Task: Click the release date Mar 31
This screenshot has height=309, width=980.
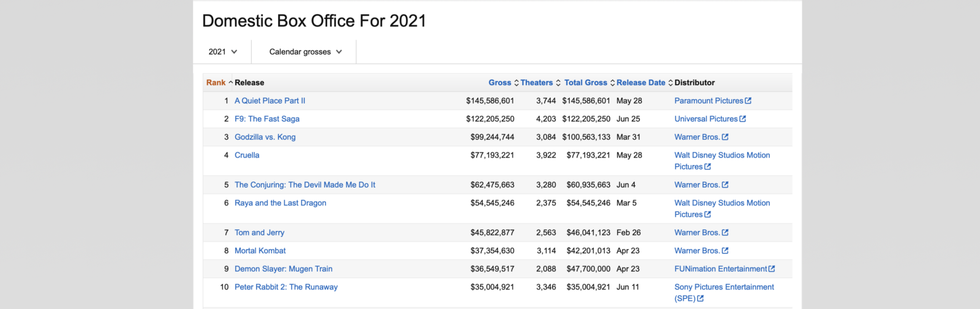Action: click(628, 137)
